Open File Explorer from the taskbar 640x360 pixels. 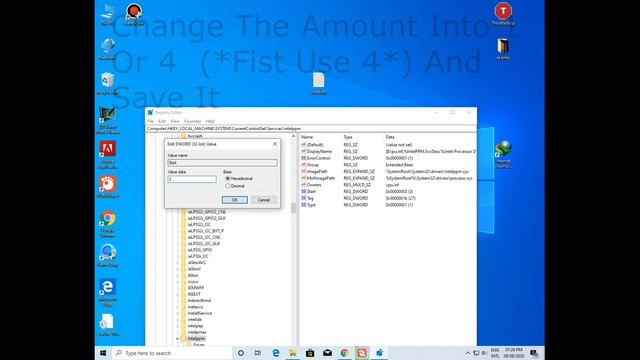[x=293, y=353]
